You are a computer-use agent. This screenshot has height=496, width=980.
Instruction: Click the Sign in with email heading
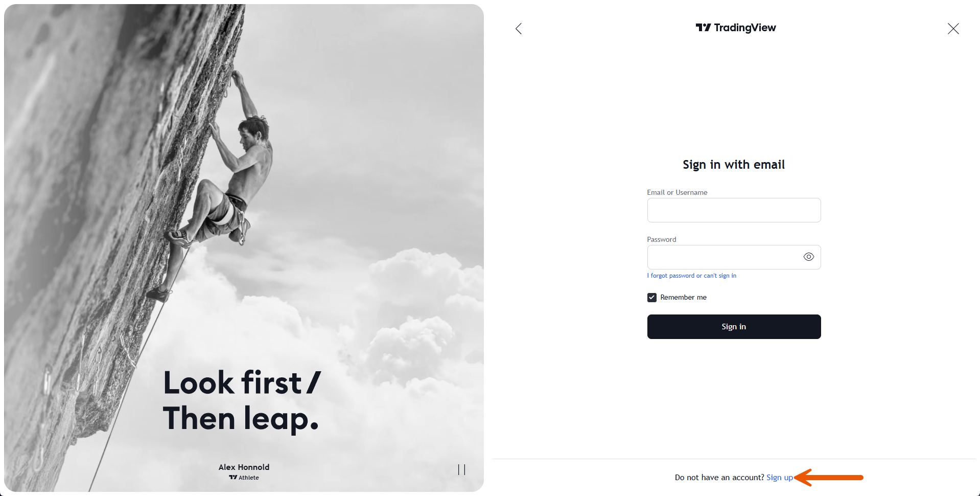(x=734, y=165)
